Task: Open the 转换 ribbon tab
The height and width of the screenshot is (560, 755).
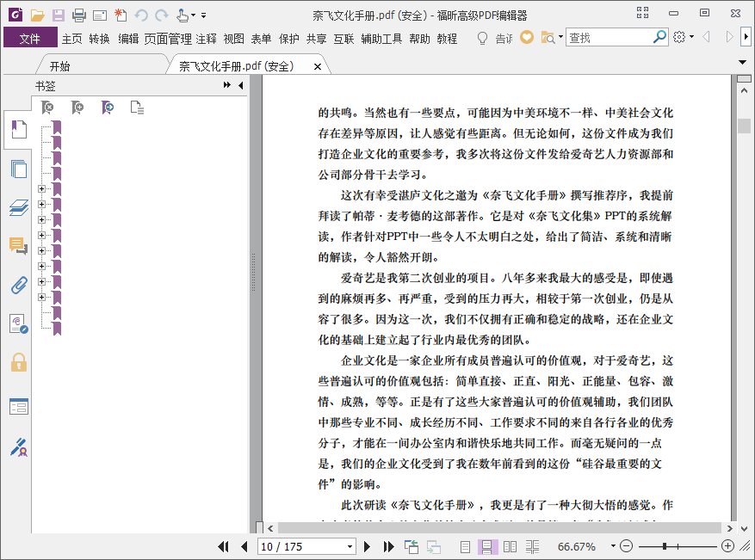Action: (100, 39)
